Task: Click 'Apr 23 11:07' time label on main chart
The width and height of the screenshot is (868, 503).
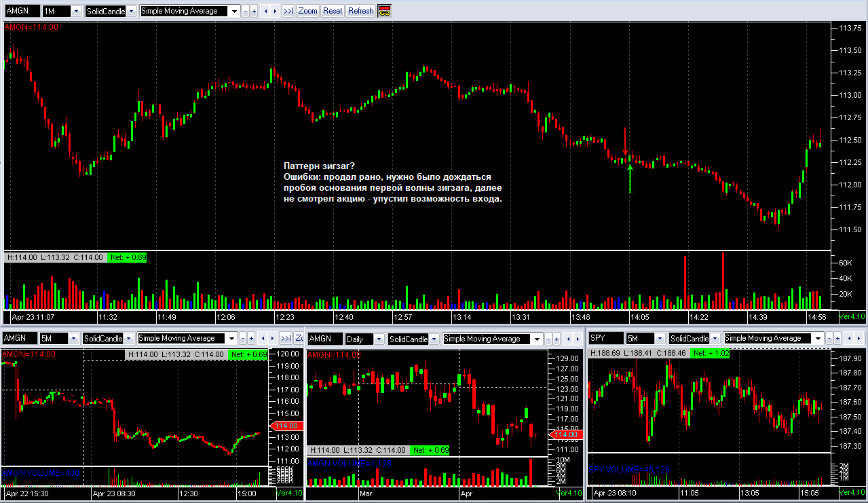Action: tap(35, 317)
